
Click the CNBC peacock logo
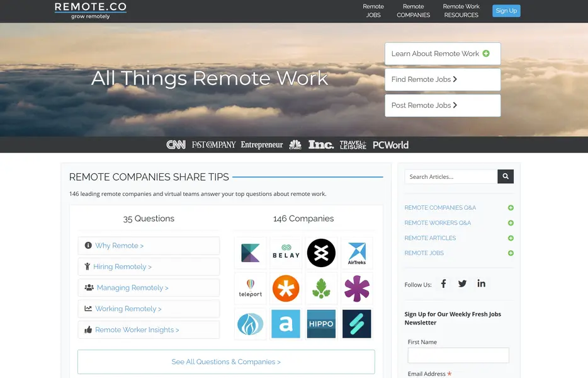295,144
